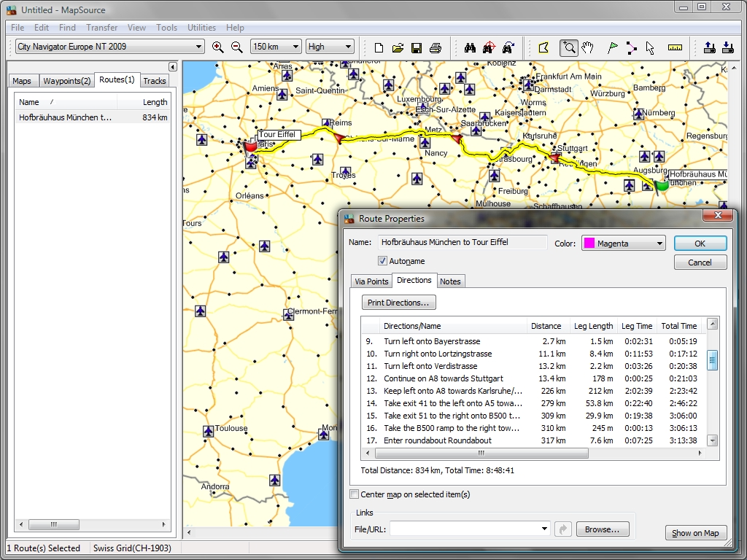Click the green Hofbräuhaus flag on the map
The height and width of the screenshot is (560, 747).
pyautogui.click(x=661, y=186)
